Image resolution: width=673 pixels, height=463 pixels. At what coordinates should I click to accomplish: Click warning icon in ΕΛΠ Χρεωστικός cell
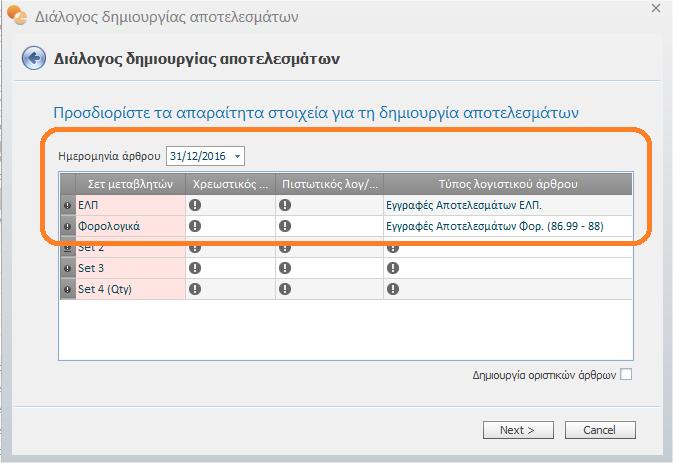click(195, 205)
